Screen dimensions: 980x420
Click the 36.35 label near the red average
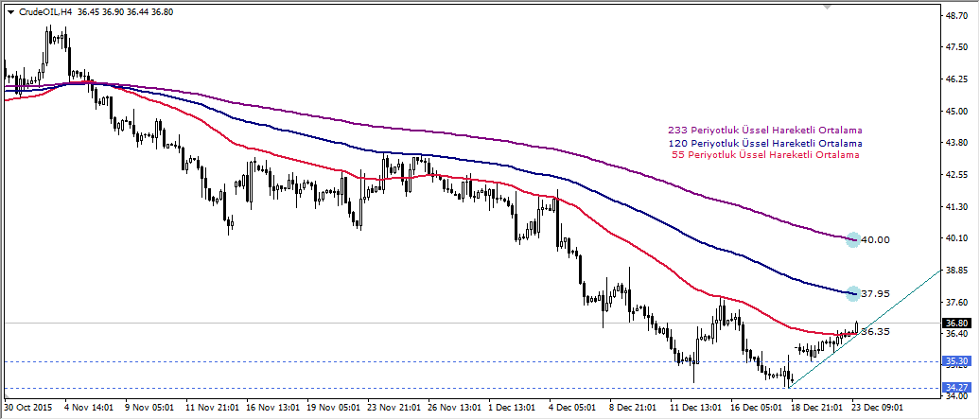(x=876, y=332)
